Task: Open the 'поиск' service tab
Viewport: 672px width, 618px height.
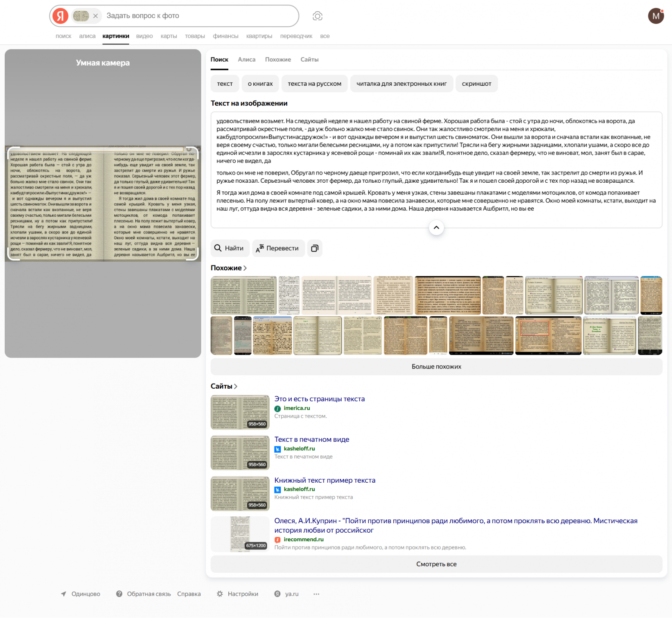Action: (63, 36)
